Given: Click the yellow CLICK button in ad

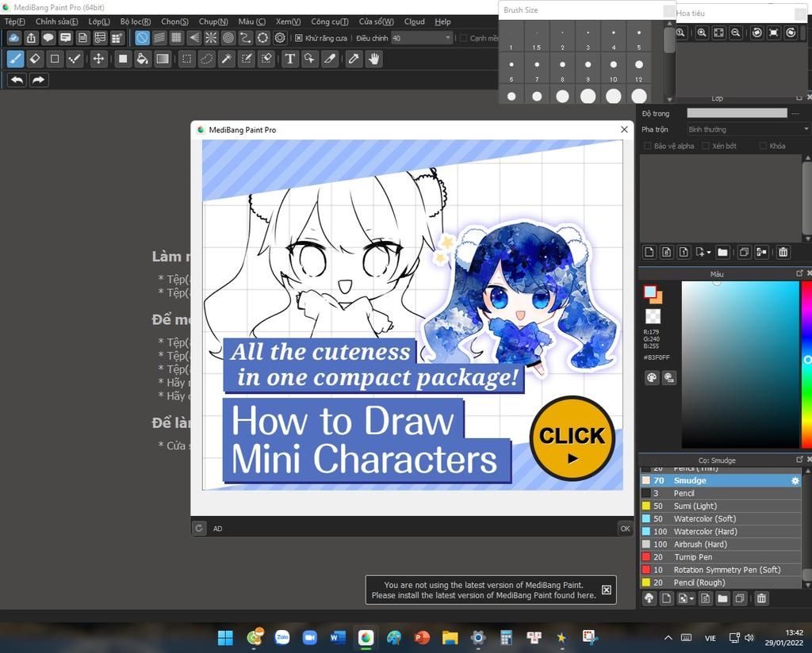Looking at the screenshot, I should pyautogui.click(x=573, y=439).
